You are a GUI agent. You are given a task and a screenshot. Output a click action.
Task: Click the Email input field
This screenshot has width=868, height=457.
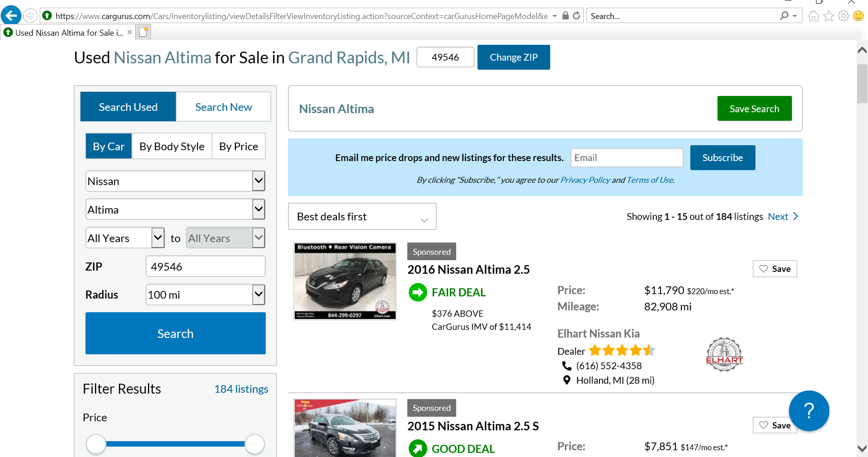627,158
